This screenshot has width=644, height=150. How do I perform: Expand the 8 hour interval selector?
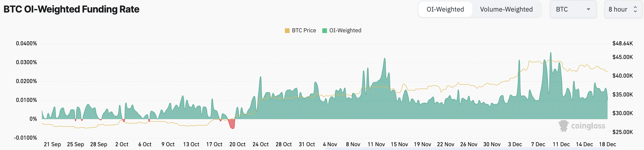point(623,9)
